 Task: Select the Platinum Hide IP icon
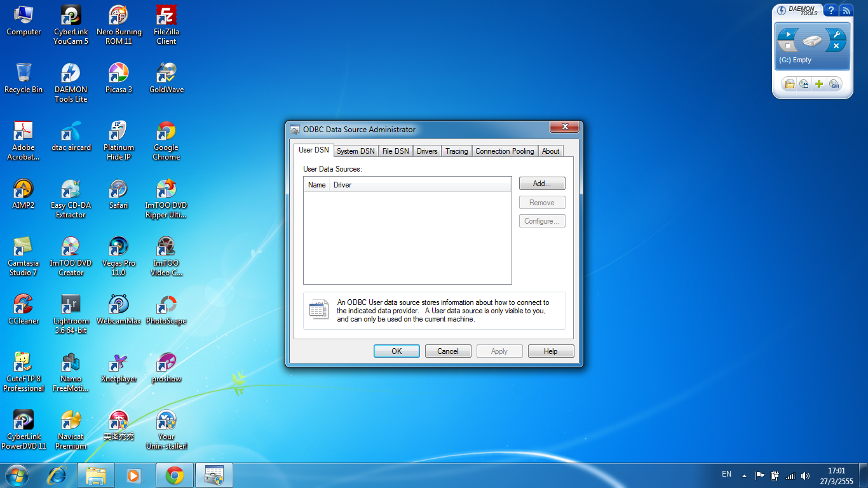[x=119, y=140]
